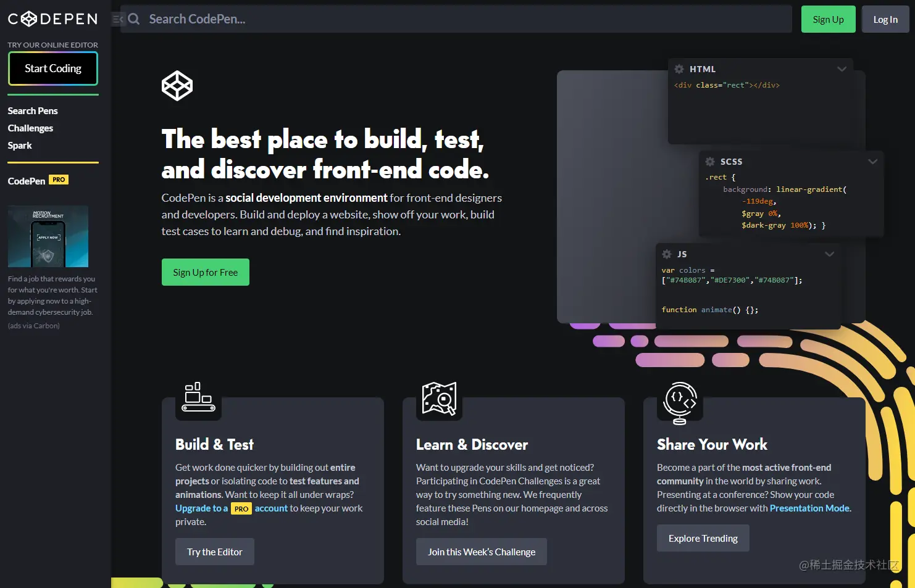Click the Learn & Discover map icon
This screenshot has width=915, height=588.
click(439, 398)
